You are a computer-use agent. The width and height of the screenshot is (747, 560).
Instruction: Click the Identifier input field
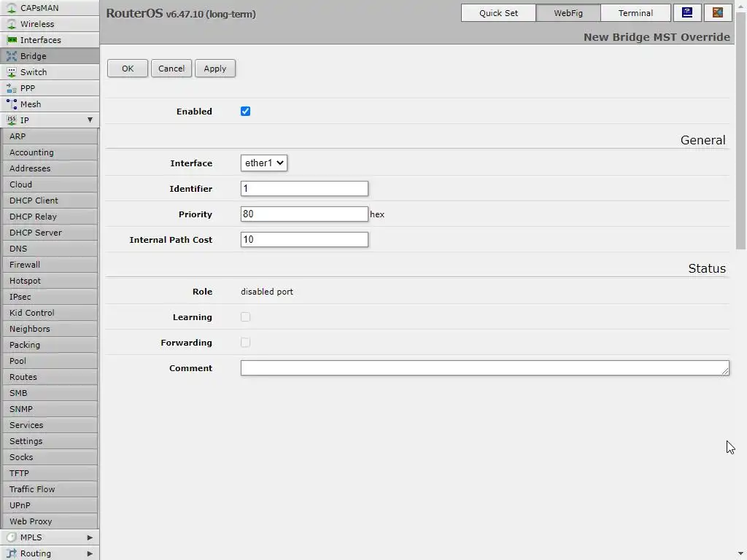click(304, 189)
